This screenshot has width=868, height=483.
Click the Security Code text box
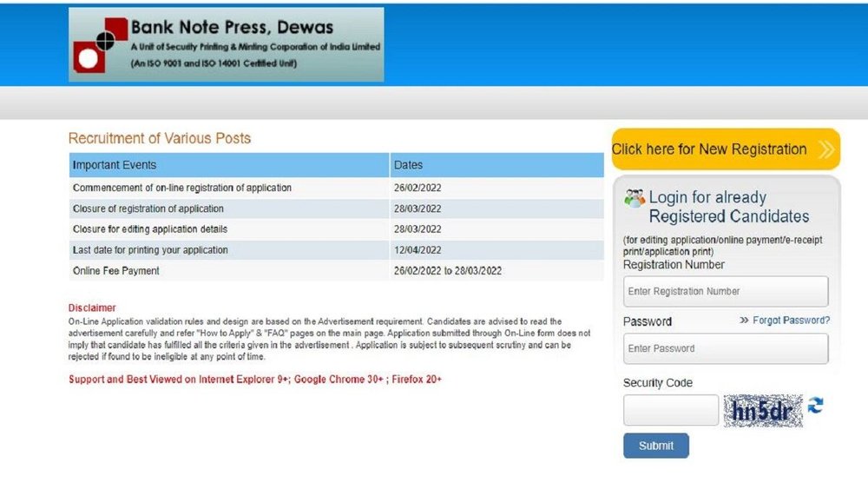[670, 411]
